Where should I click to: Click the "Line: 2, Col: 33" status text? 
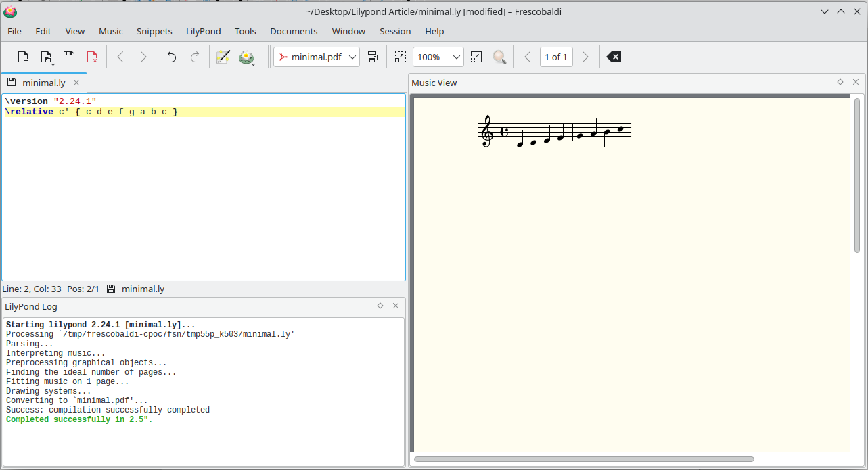pyautogui.click(x=32, y=289)
